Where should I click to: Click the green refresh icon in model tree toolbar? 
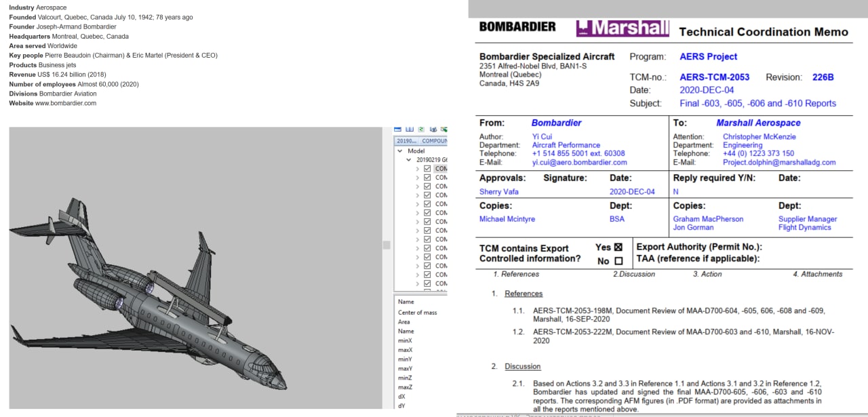(x=421, y=130)
